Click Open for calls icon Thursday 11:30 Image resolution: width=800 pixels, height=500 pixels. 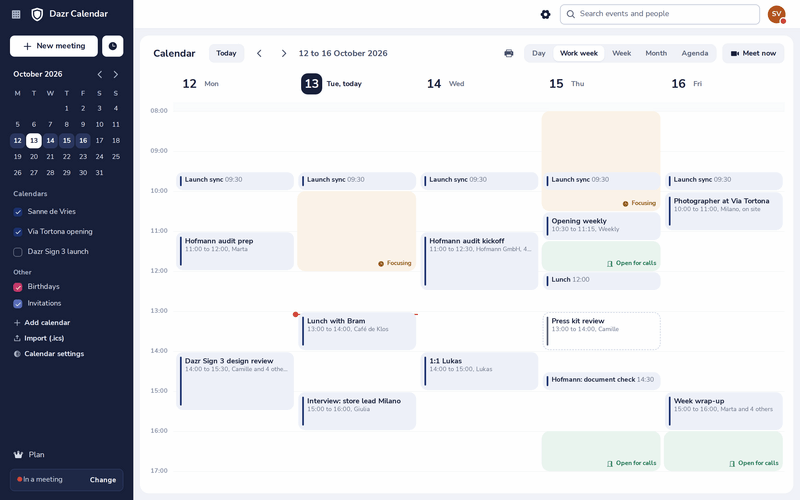610,264
